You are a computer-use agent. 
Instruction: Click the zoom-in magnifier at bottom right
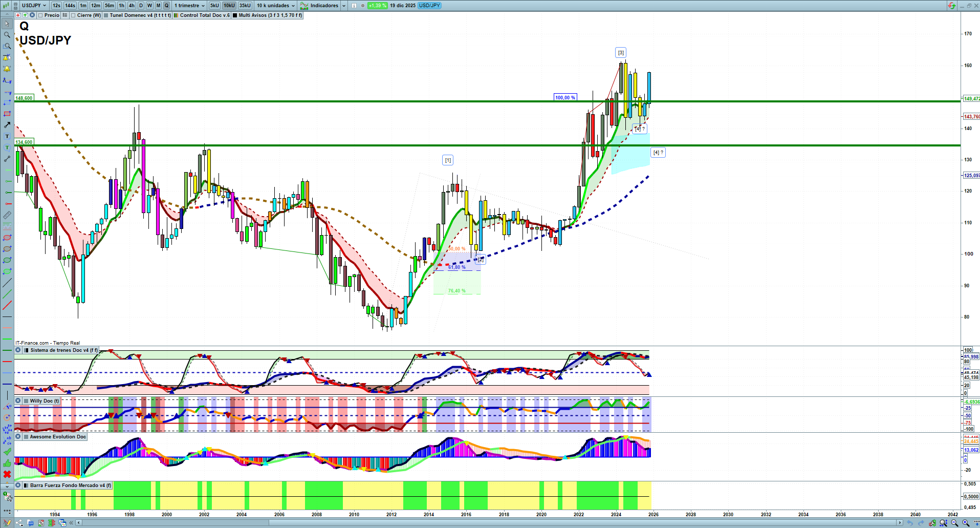[x=966, y=523]
